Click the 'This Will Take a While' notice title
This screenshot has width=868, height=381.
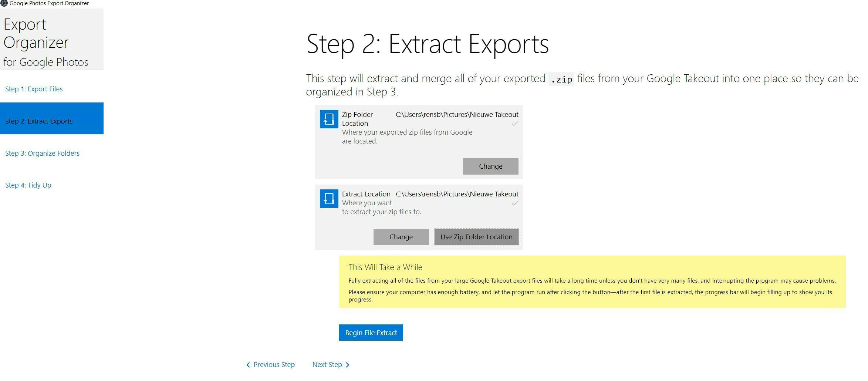coord(385,267)
